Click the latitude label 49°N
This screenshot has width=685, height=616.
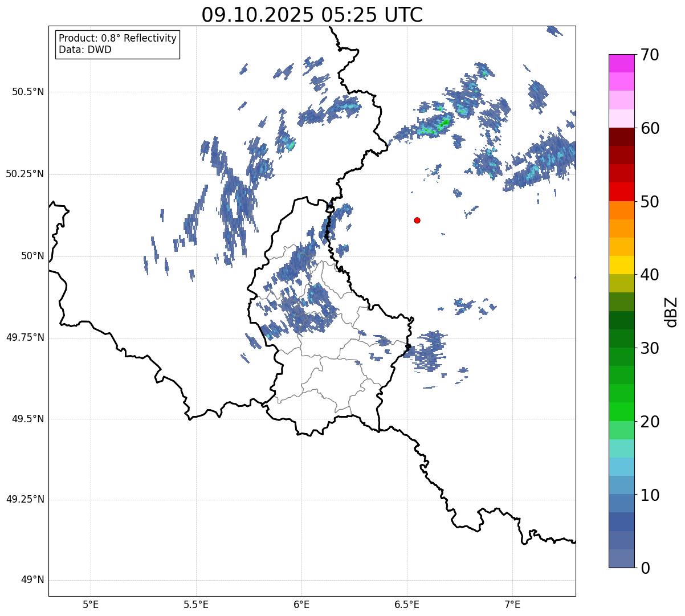[x=32, y=580]
